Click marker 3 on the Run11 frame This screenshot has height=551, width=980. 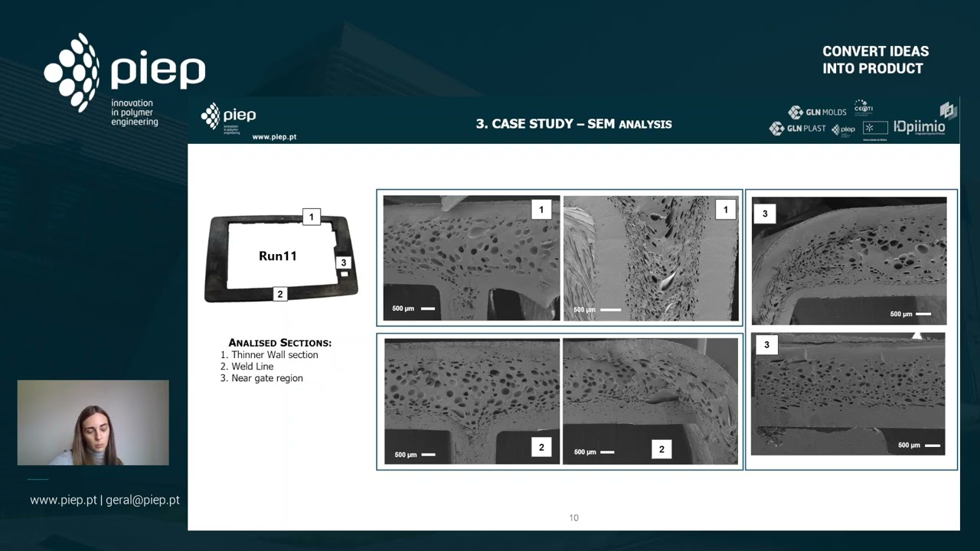click(x=344, y=262)
